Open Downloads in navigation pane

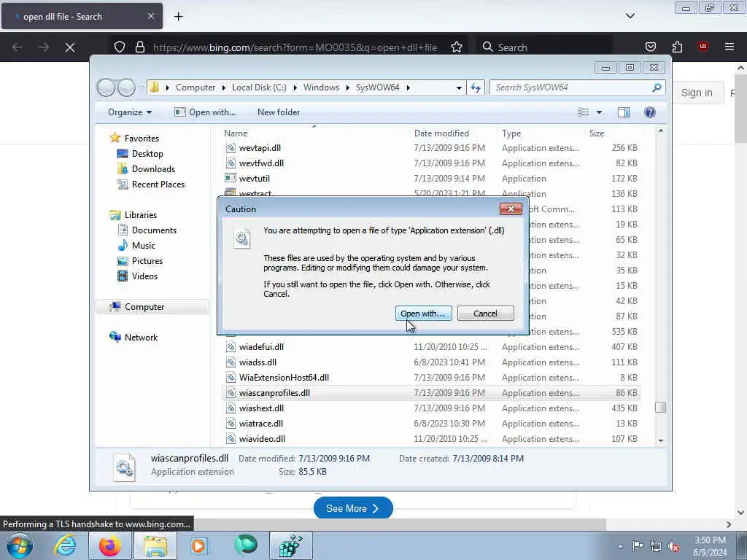click(x=153, y=169)
